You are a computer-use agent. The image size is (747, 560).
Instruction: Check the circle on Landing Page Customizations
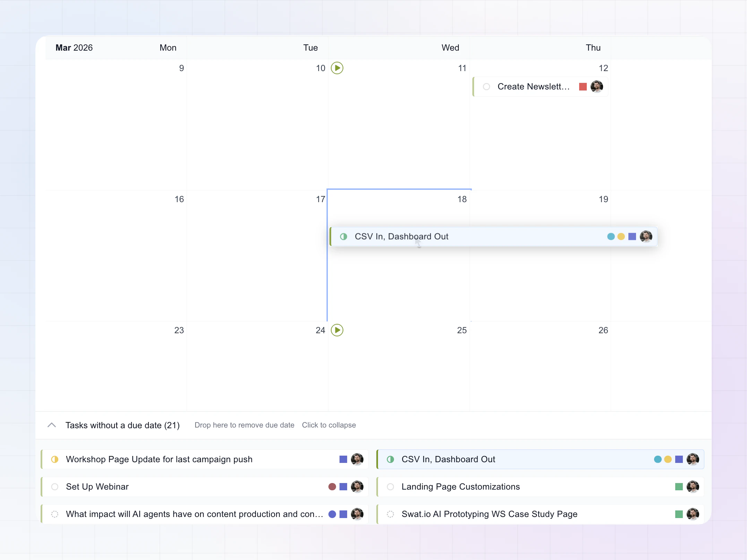391,487
